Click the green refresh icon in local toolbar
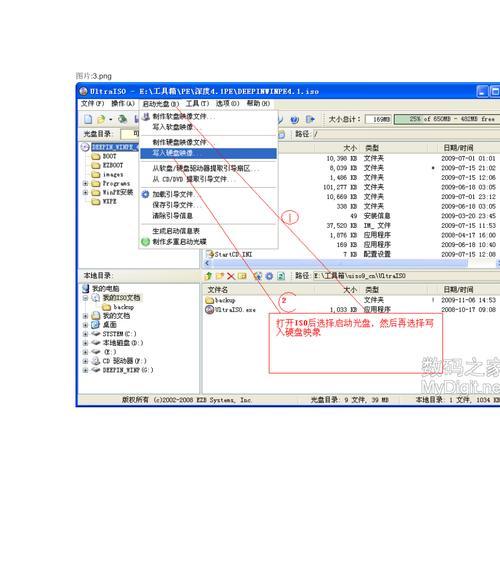The width and height of the screenshot is (500, 566). pyautogui.click(x=281, y=276)
